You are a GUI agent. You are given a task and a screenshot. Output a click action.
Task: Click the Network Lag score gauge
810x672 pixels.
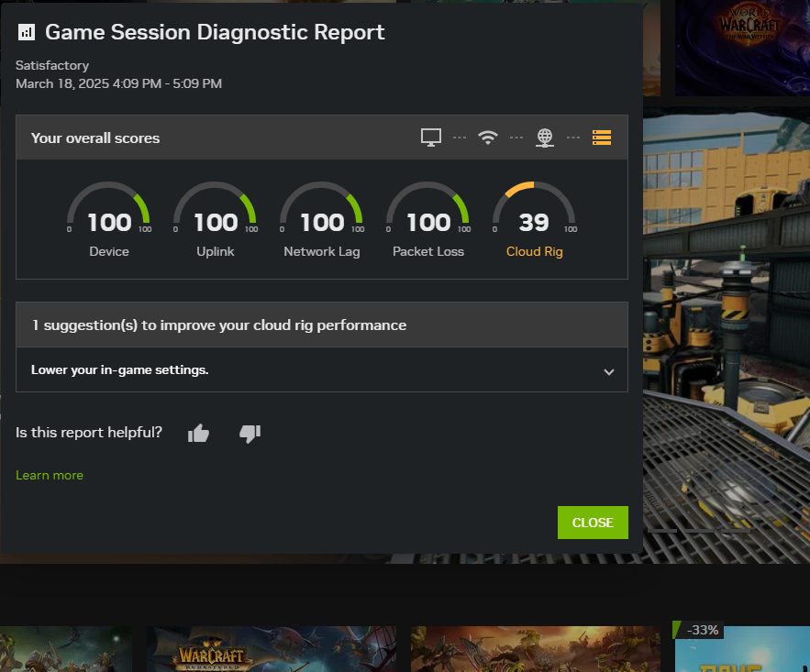pos(321,209)
